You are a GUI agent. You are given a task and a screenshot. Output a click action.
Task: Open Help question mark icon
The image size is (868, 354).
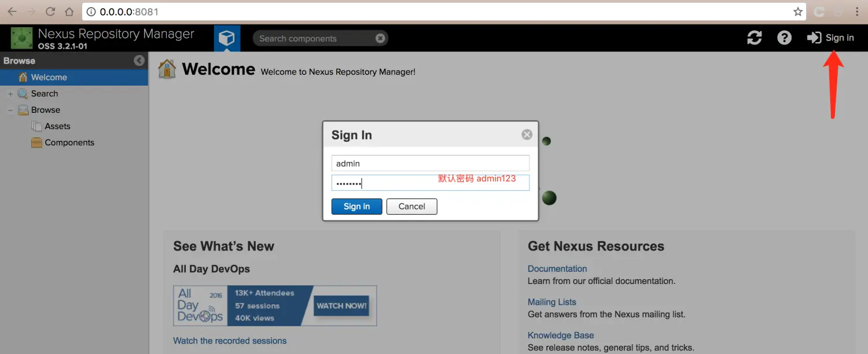[x=784, y=38]
